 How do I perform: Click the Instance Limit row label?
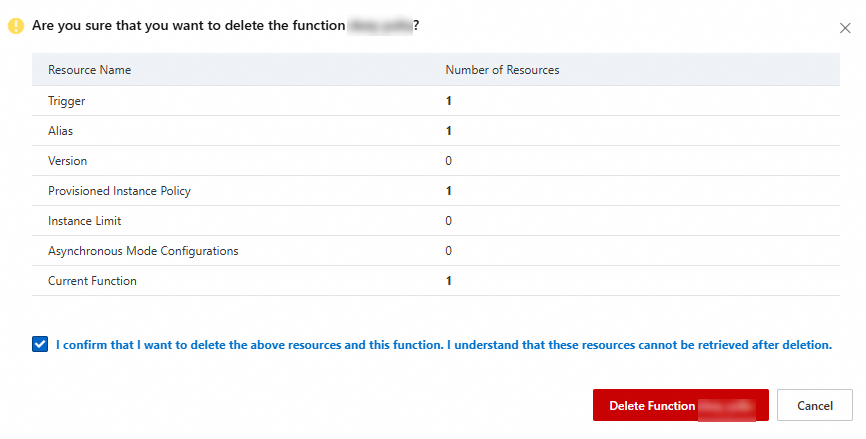(x=84, y=221)
